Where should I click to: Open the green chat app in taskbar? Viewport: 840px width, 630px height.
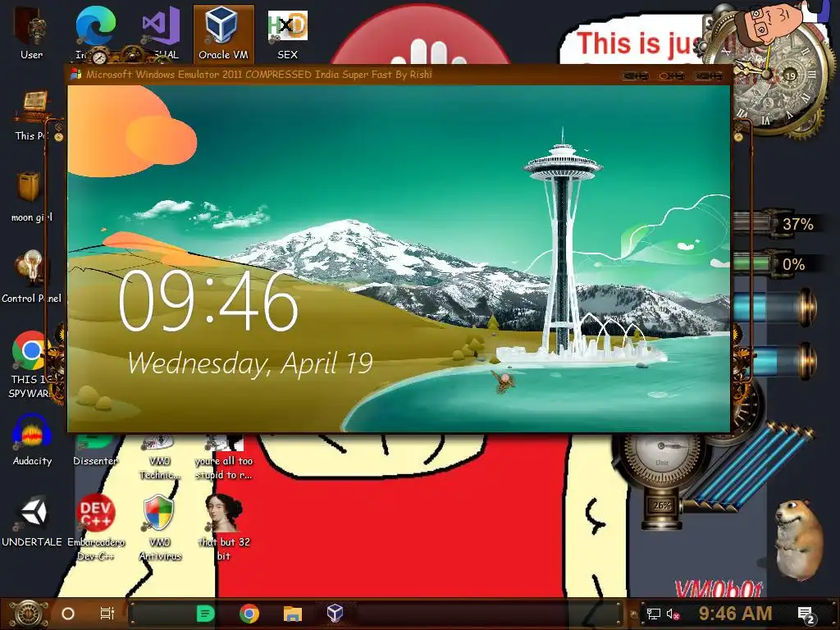206,614
